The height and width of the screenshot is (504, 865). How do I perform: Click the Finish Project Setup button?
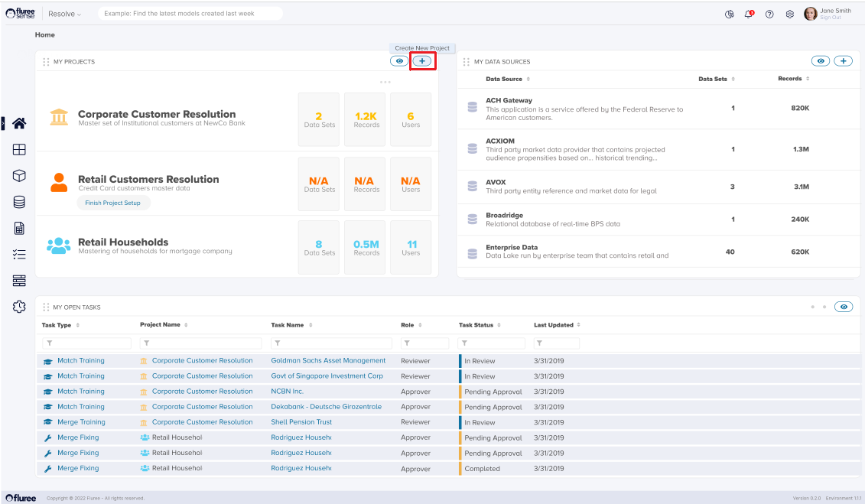[113, 203]
